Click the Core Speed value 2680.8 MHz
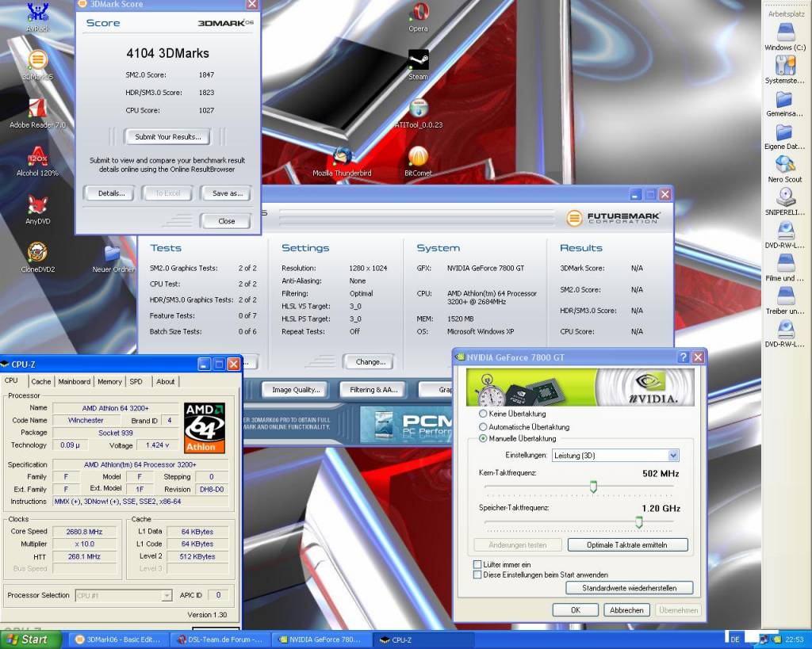The height and width of the screenshot is (649, 812). (x=84, y=532)
